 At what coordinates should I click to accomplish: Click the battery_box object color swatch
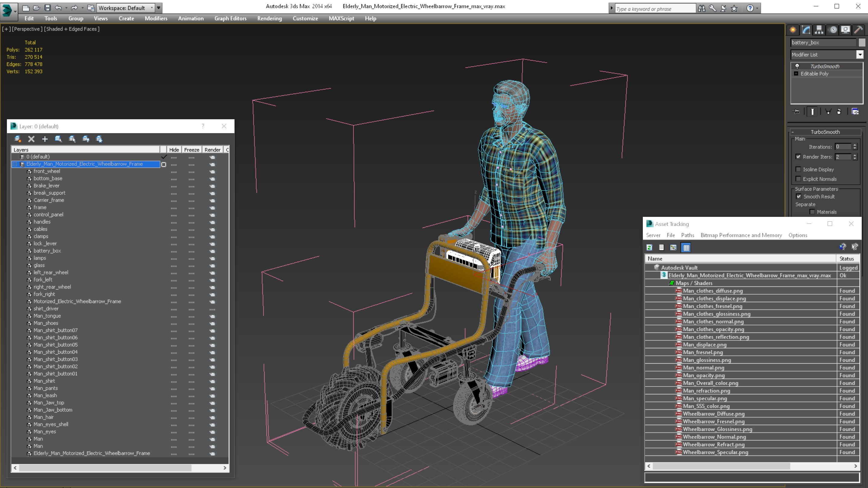click(862, 42)
